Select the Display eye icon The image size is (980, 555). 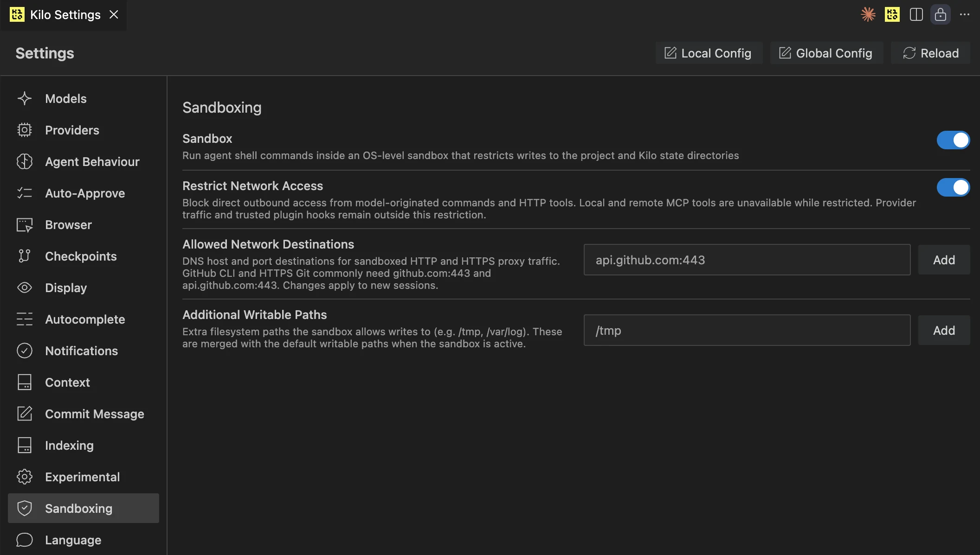24,287
